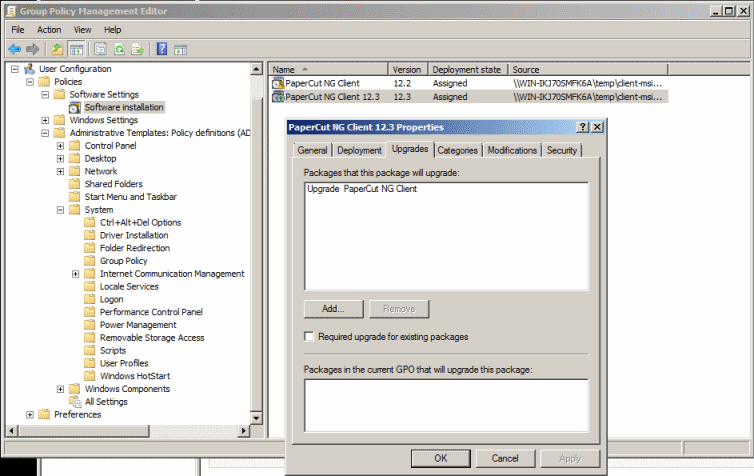The image size is (754, 476).
Task: Collapse the Software Settings node
Action: (x=45, y=95)
